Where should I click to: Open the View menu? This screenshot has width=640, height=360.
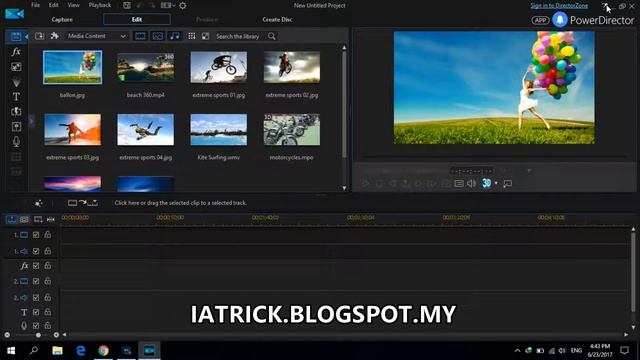click(x=73, y=5)
